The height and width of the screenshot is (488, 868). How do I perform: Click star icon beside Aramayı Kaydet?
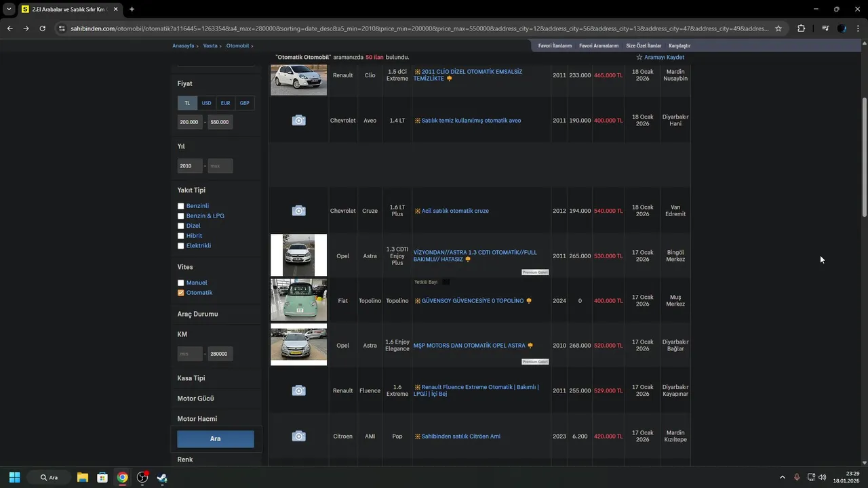coord(639,57)
